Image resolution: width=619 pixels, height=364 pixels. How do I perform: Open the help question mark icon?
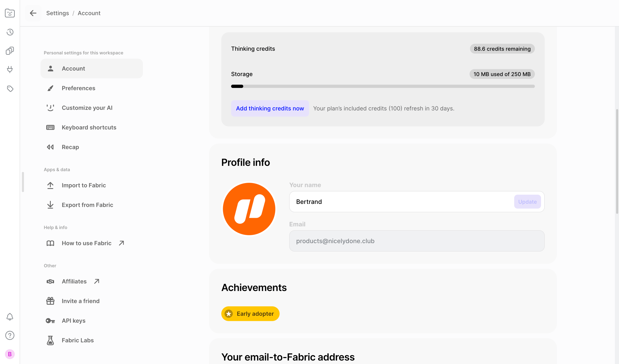[x=10, y=335]
